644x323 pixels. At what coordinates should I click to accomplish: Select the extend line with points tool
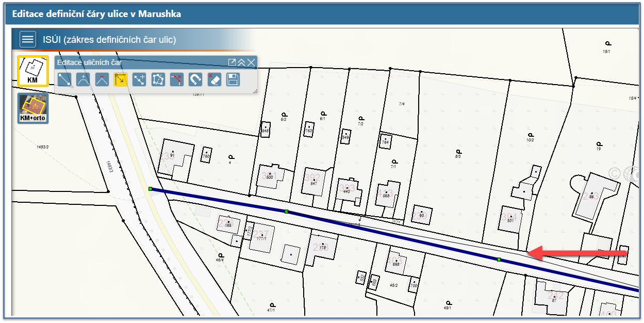(139, 79)
